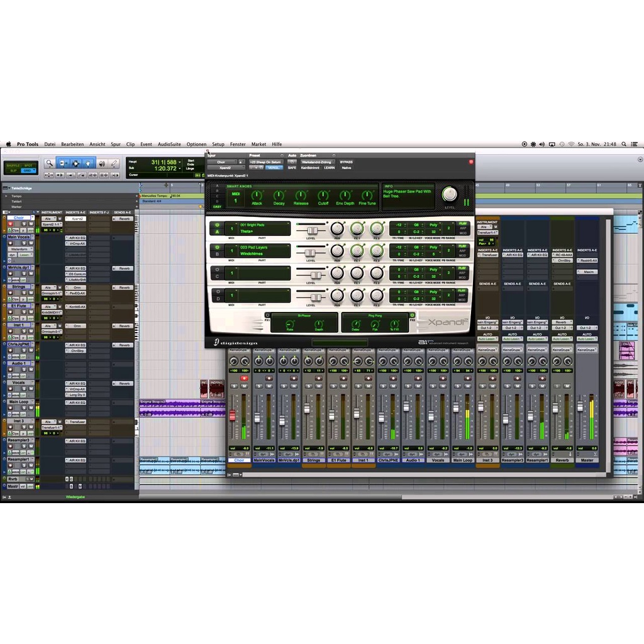Open the main counter format dropdown
This screenshot has width=644, height=644.
tap(180, 162)
